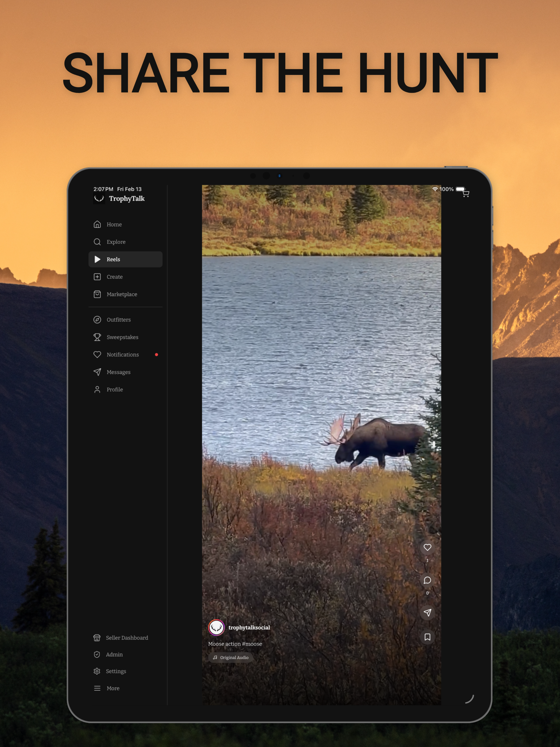Click the More hamburger icon
This screenshot has width=560, height=747.
pos(97,688)
